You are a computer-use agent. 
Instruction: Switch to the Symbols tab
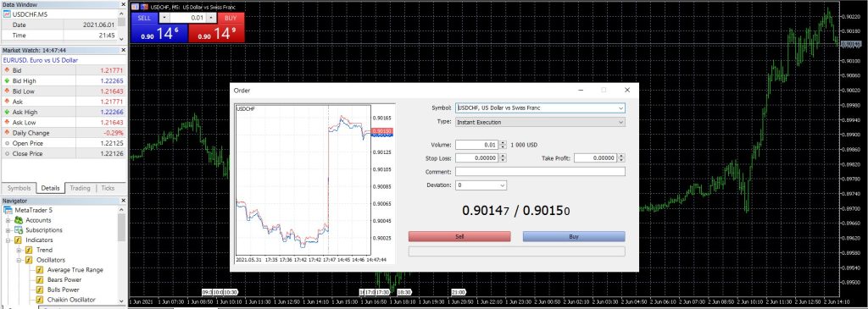point(19,188)
